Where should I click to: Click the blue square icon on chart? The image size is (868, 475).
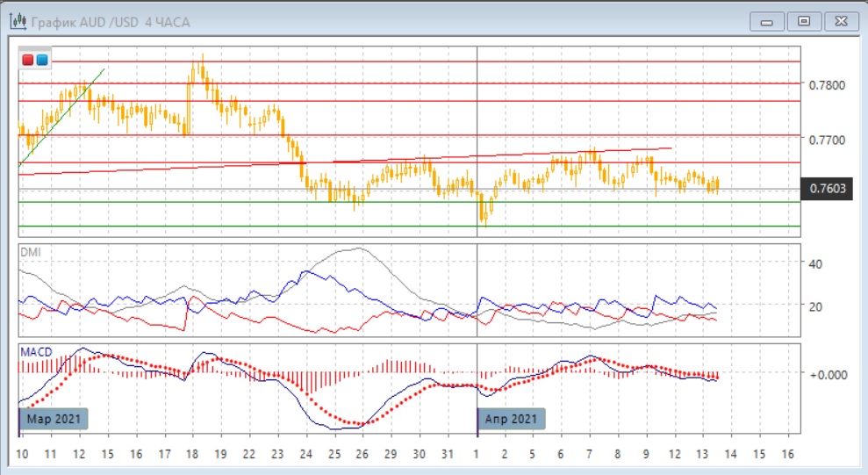coord(42,60)
